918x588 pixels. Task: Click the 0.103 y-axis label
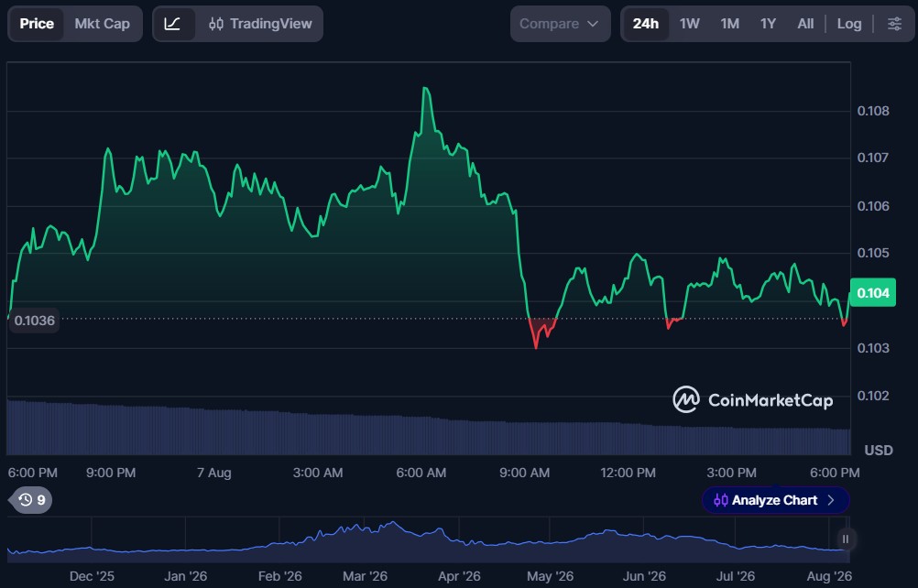pyautogui.click(x=873, y=348)
